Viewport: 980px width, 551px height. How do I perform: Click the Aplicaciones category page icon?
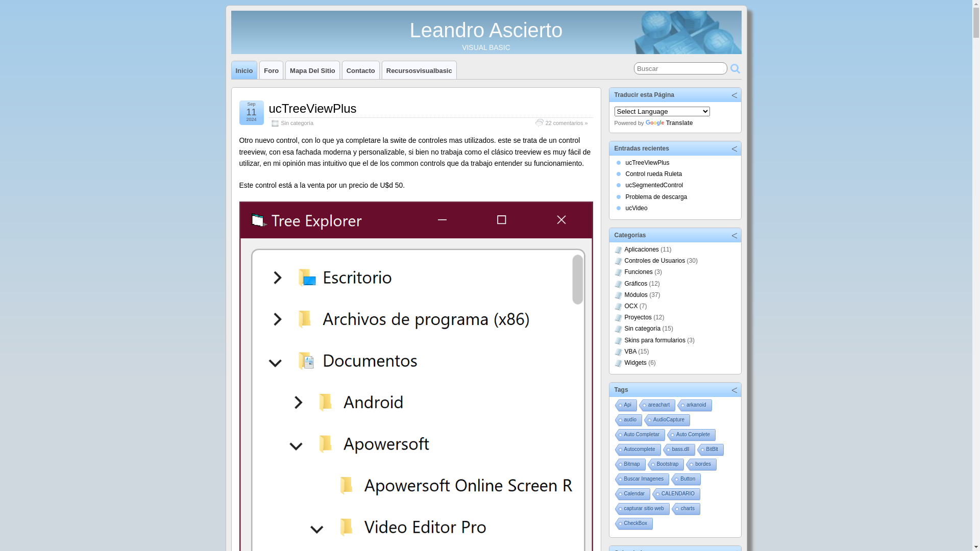pos(618,250)
